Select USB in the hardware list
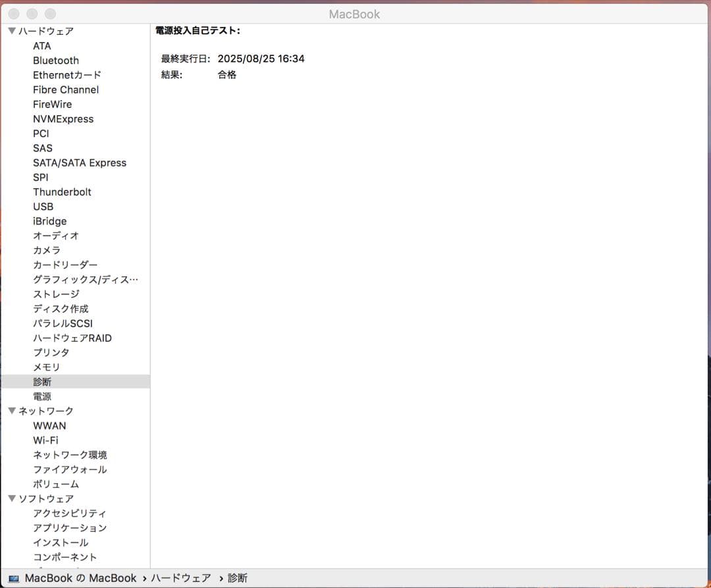The width and height of the screenshot is (711, 588). click(x=43, y=207)
